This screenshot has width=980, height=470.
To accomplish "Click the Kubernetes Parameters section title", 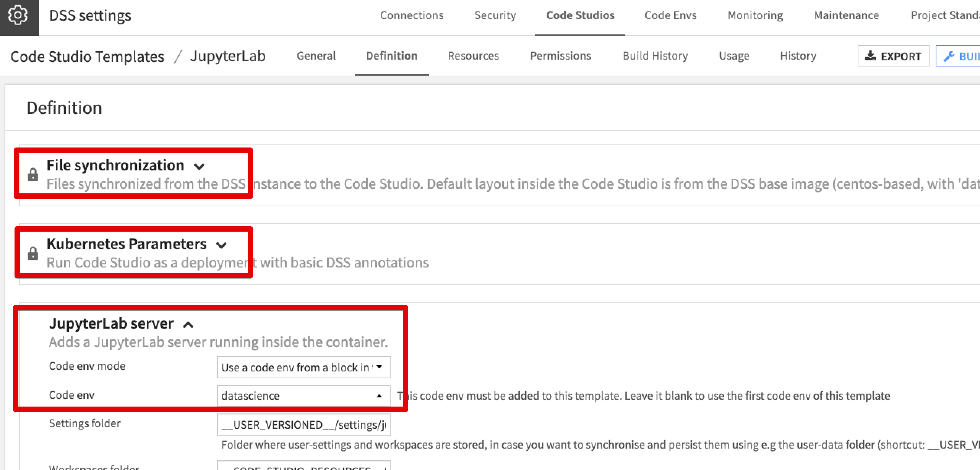I will [127, 244].
